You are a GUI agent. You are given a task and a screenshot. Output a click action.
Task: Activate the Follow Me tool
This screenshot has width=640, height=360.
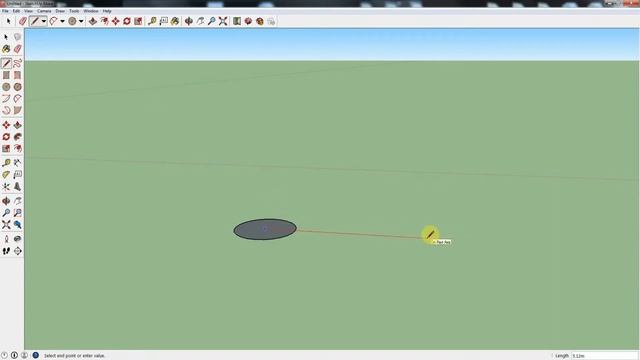(17, 137)
